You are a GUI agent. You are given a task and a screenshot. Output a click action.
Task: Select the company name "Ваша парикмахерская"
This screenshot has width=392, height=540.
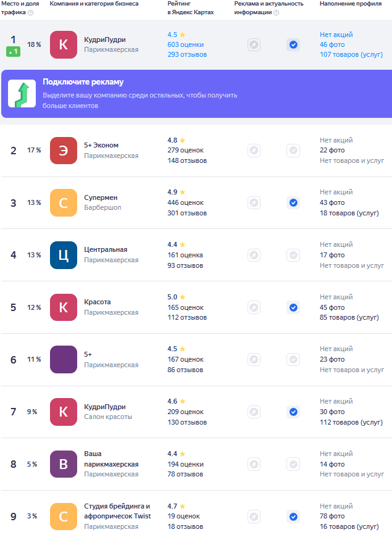click(x=111, y=459)
